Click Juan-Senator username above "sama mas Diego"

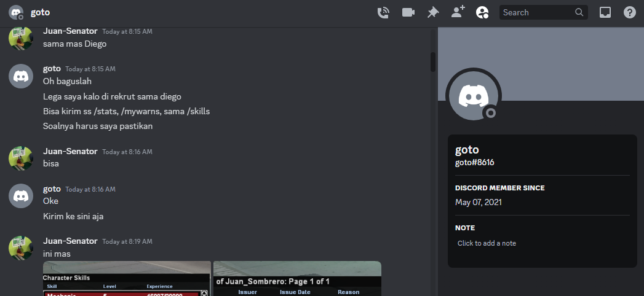coord(70,31)
